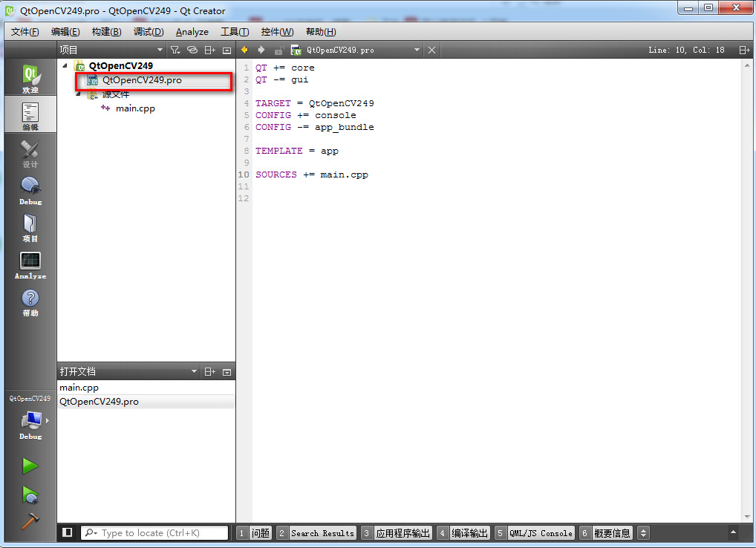This screenshot has height=548, width=756.
Task: Click the hammer Build icon
Action: (x=30, y=521)
